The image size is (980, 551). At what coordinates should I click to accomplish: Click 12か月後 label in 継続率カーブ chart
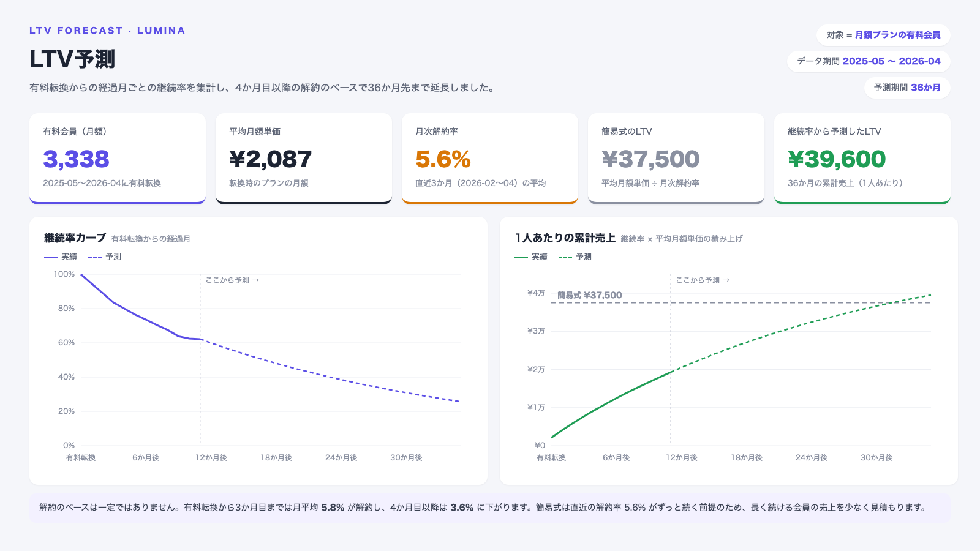click(x=211, y=457)
